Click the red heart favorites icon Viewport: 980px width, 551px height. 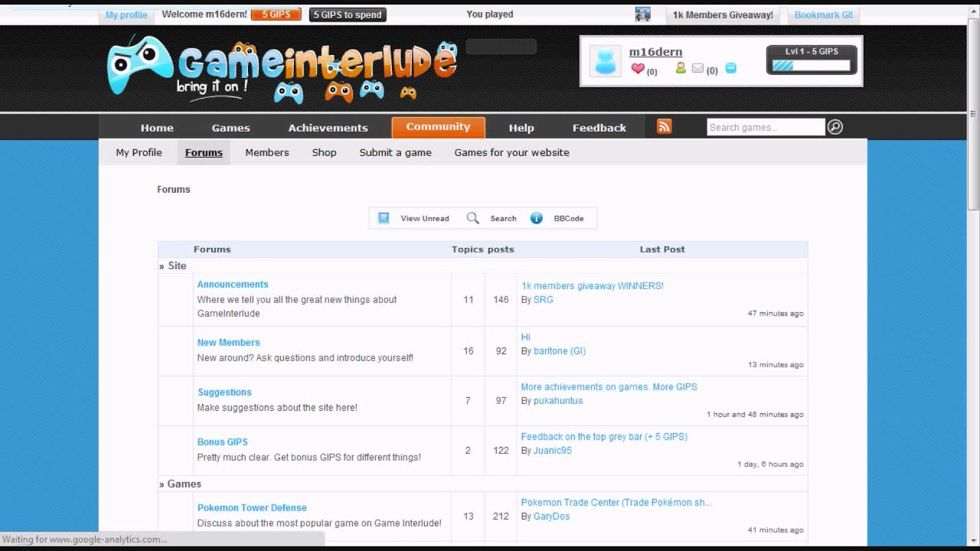pyautogui.click(x=638, y=69)
